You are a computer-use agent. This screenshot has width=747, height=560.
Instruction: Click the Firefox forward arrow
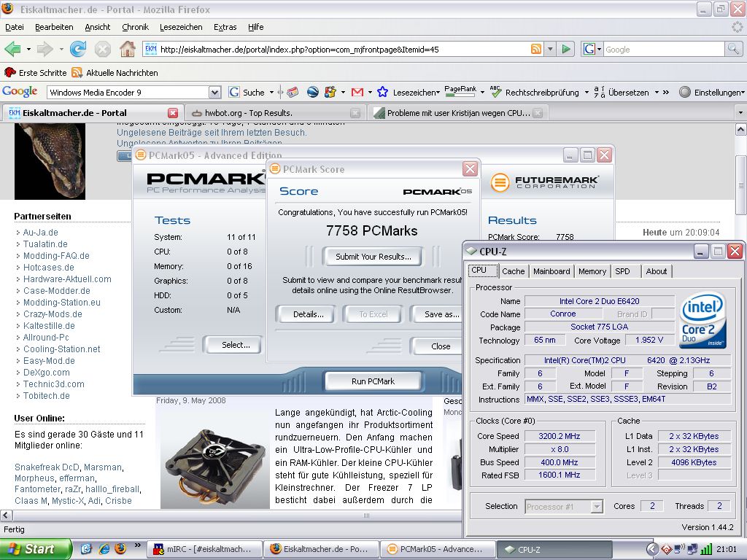click(44, 49)
